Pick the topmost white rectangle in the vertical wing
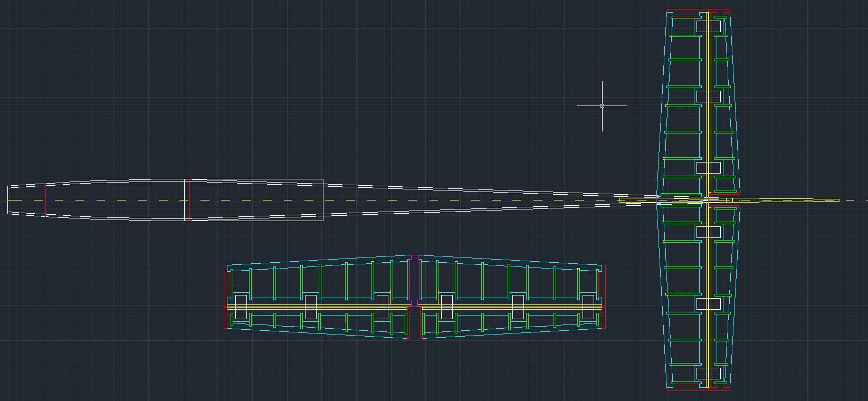Screen dimensions: 868x401 [x=708, y=26]
